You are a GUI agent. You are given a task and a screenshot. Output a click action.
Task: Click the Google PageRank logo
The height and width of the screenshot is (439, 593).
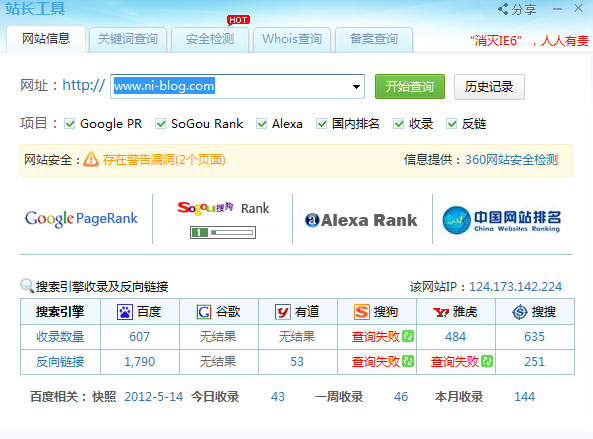[81, 219]
